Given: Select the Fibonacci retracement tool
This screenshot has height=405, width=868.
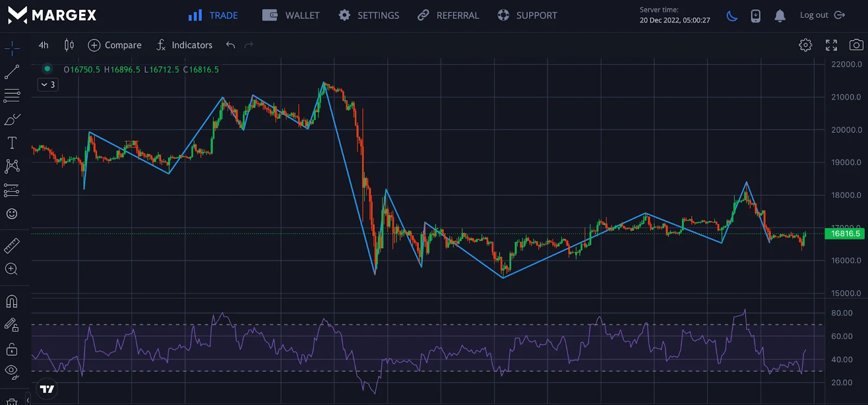Looking at the screenshot, I should click(12, 96).
